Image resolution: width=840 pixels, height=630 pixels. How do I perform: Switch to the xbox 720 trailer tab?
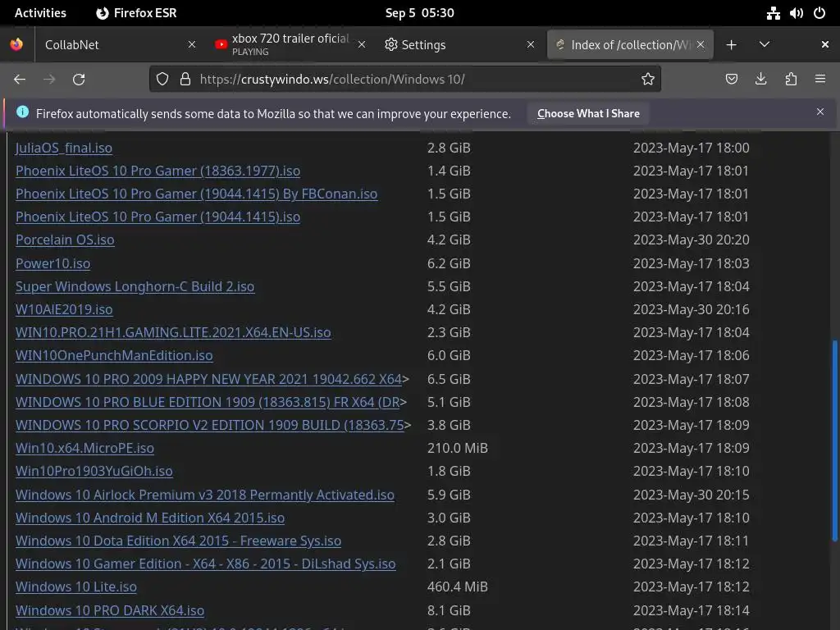click(290, 45)
